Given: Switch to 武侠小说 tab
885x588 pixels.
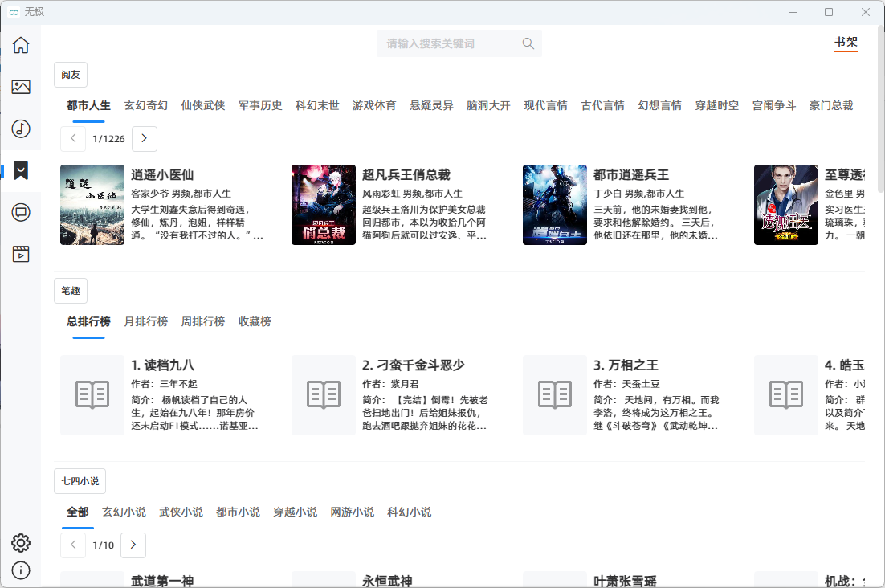Looking at the screenshot, I should coord(181,512).
